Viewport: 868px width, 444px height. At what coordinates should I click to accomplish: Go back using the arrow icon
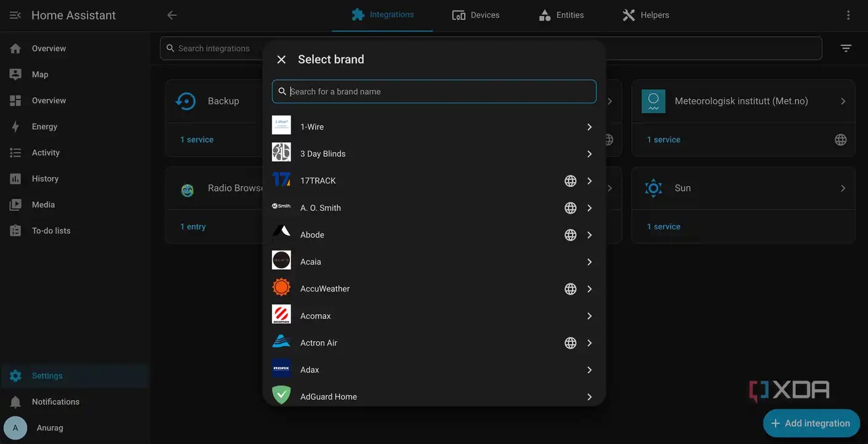point(172,15)
